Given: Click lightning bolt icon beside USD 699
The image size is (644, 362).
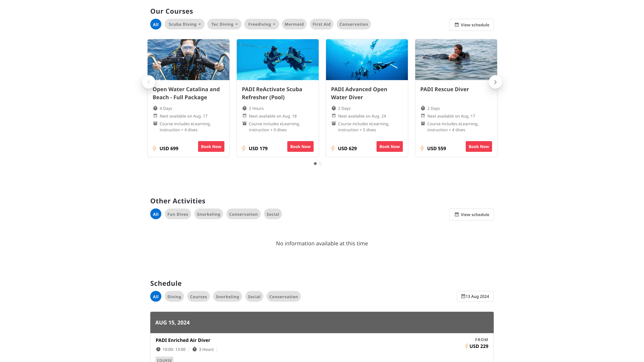Looking at the screenshot, I should coord(155,148).
